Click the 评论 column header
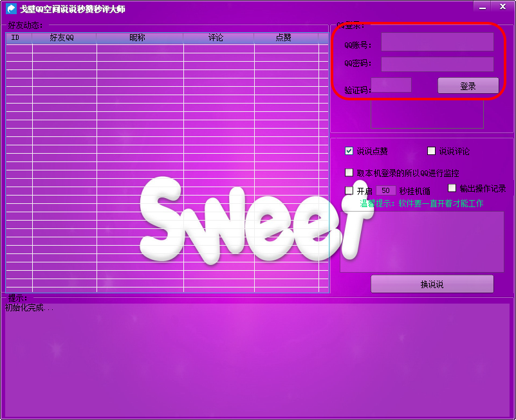This screenshot has height=420, width=516. (219, 38)
